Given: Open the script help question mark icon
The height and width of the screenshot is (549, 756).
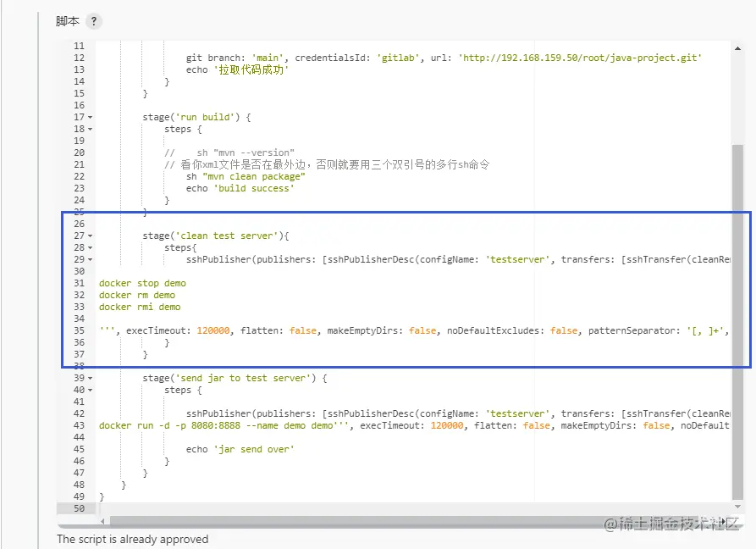Looking at the screenshot, I should [x=93, y=21].
